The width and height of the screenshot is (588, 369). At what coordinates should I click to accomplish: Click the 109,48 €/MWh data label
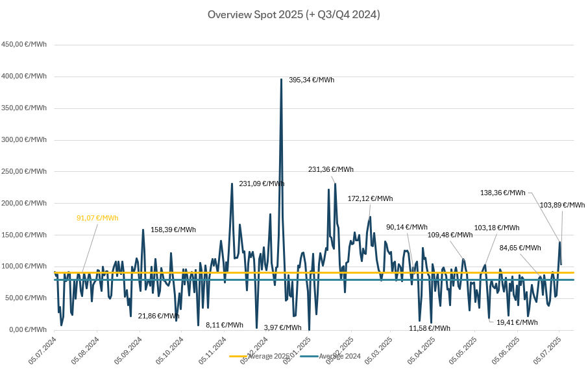click(450, 235)
